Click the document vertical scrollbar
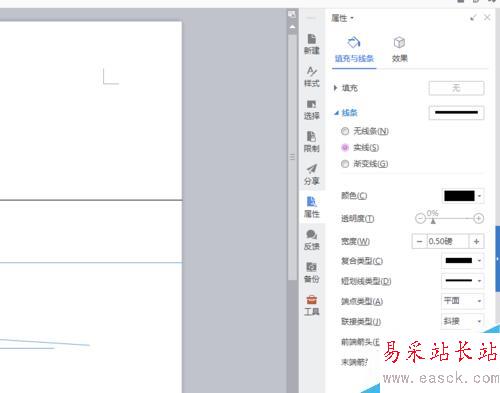 [x=292, y=157]
